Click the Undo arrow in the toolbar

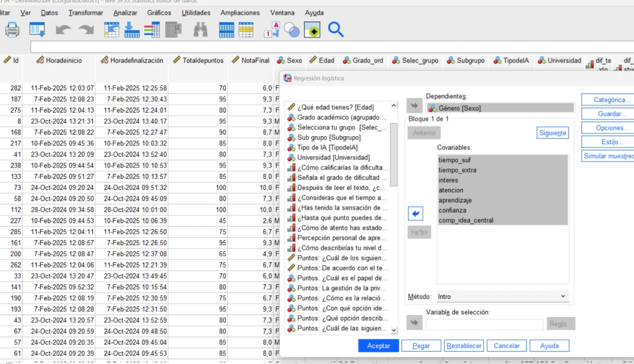pos(63,29)
